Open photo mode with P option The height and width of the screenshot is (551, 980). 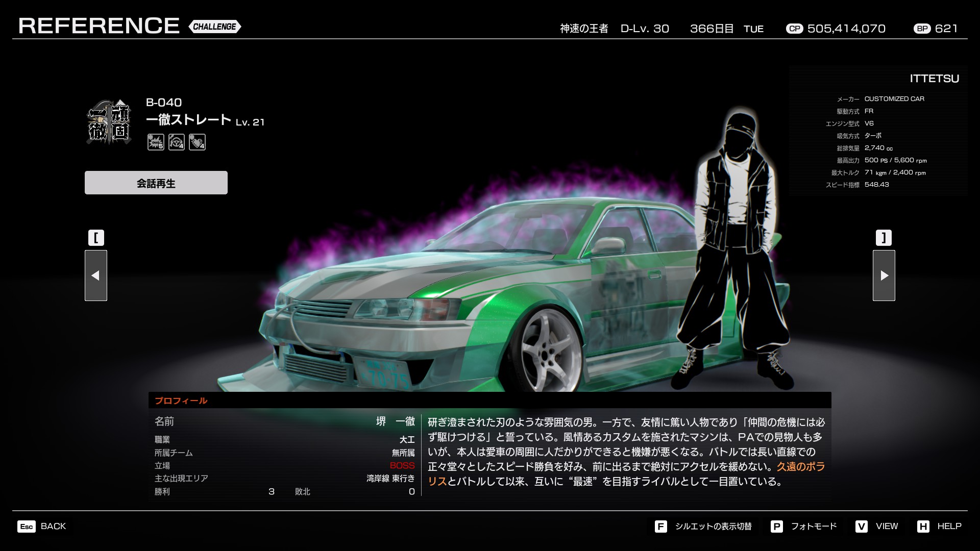(804, 527)
